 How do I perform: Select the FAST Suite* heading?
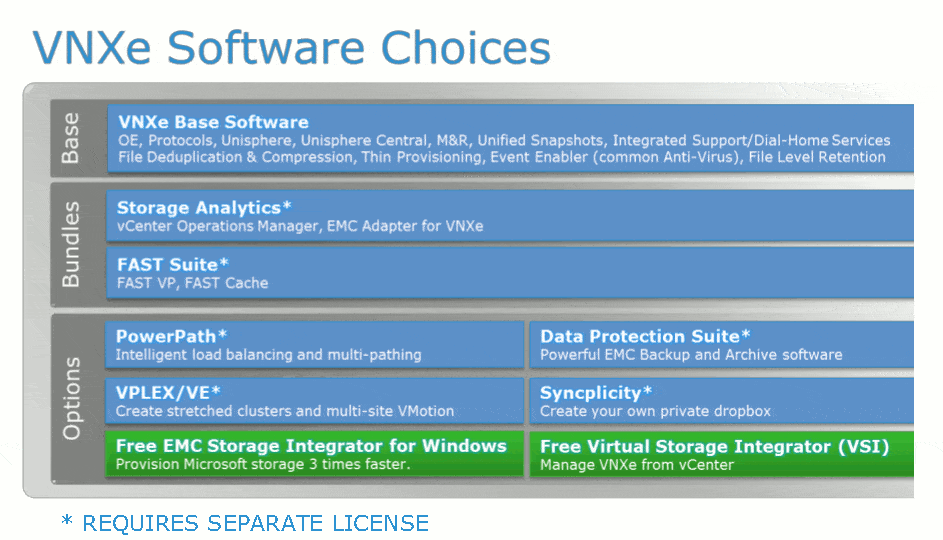(173, 265)
